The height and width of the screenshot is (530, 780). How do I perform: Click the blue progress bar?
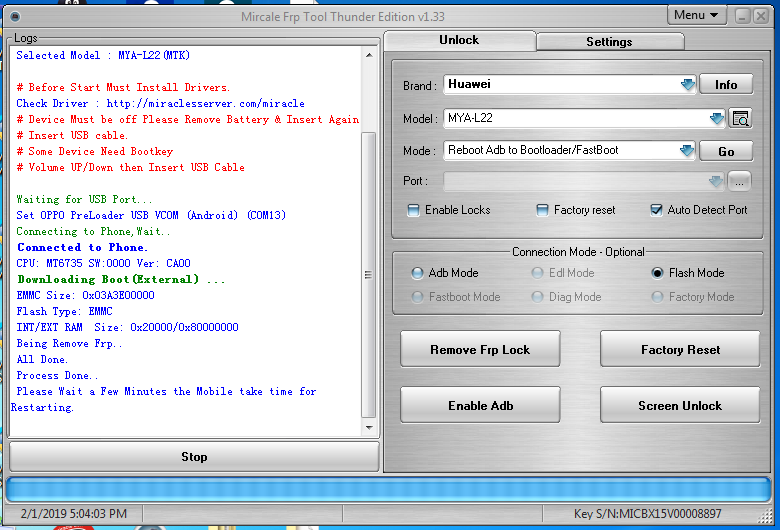tap(389, 489)
